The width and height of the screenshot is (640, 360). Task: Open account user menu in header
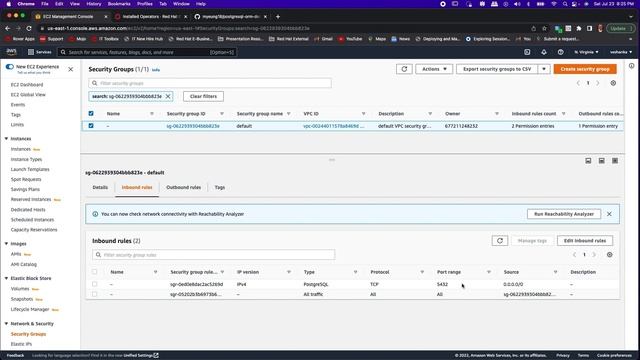621,52
